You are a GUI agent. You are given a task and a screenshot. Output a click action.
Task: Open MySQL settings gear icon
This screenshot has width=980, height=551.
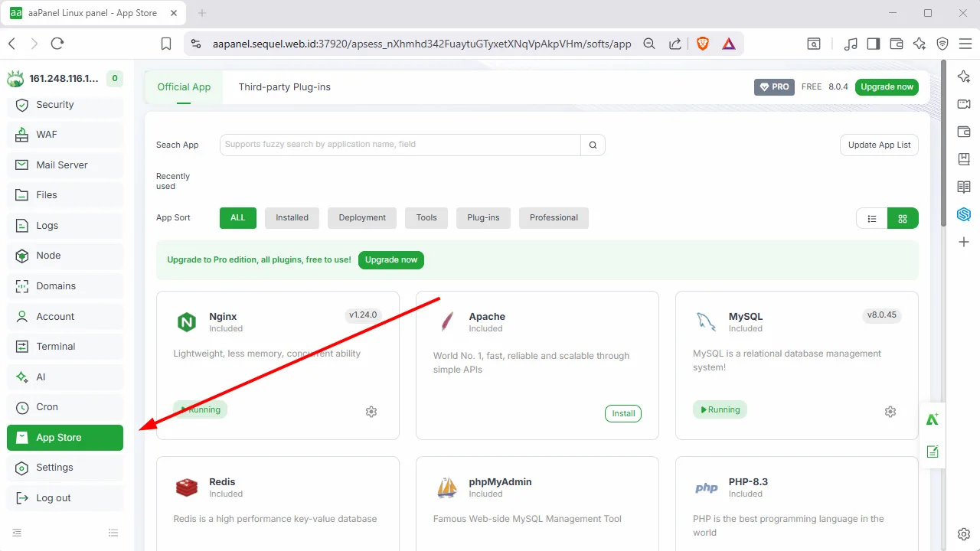[890, 412]
